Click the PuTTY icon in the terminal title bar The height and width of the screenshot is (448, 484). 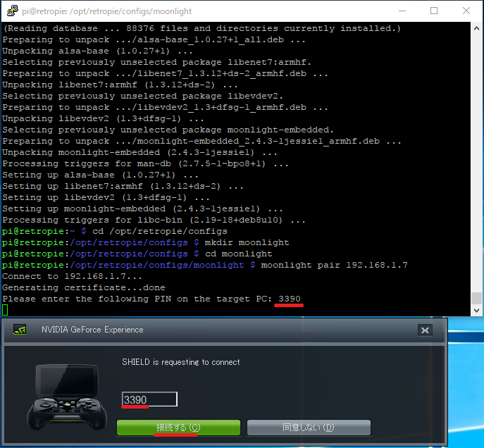tap(13, 11)
